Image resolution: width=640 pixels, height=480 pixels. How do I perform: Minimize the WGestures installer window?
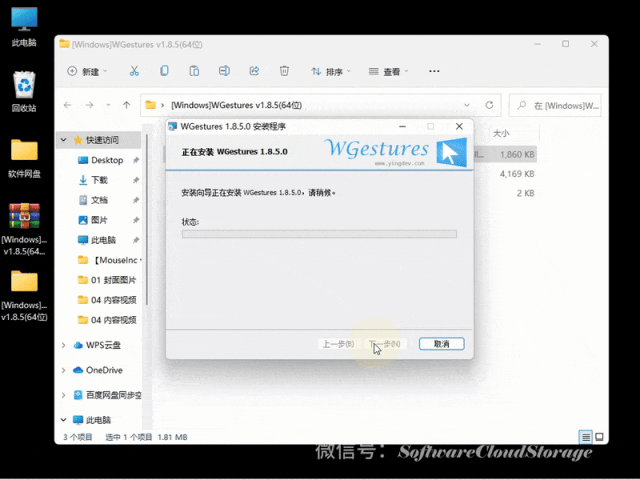(402, 127)
